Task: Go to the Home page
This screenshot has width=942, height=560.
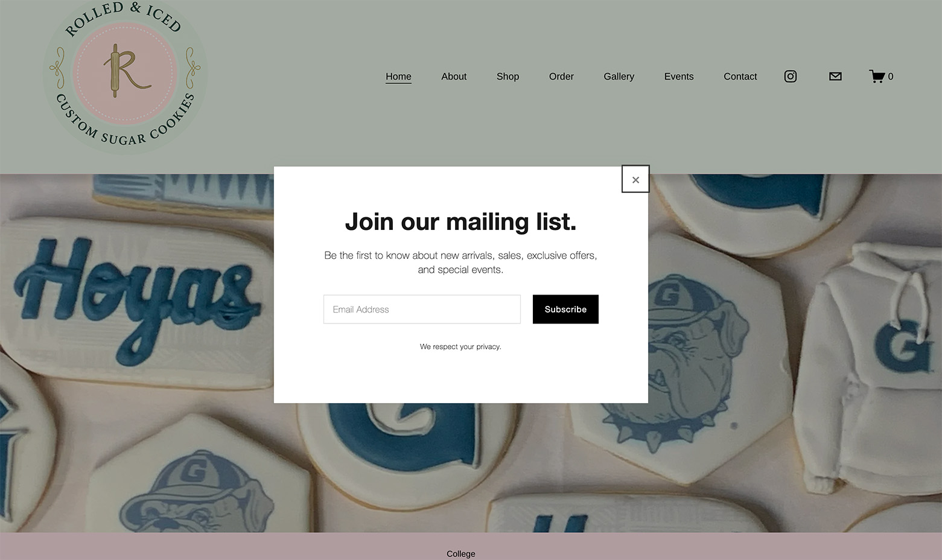Action: tap(398, 77)
